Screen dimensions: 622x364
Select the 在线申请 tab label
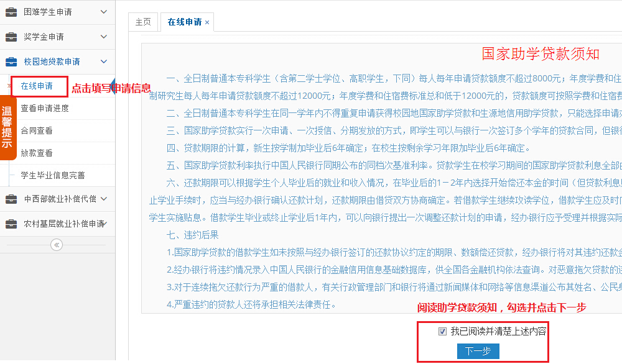point(184,22)
